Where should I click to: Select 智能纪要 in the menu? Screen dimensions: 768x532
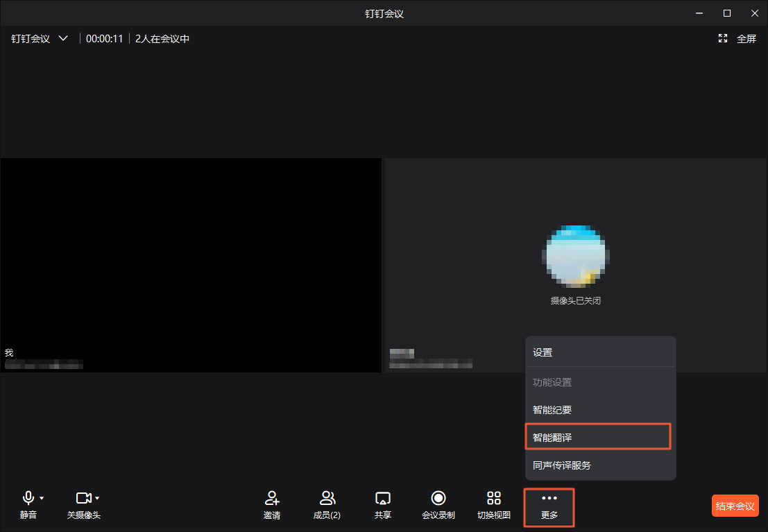[601, 410]
